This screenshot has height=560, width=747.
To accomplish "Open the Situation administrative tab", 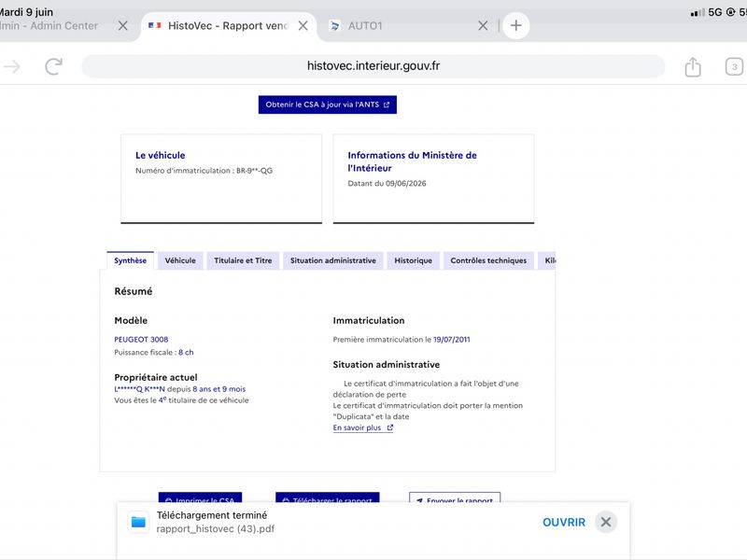I will (x=333, y=260).
